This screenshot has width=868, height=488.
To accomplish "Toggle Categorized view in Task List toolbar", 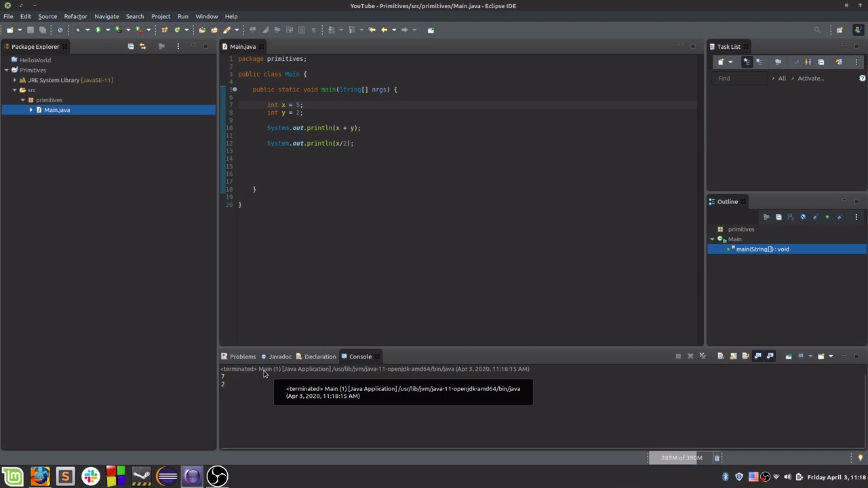I will point(747,62).
